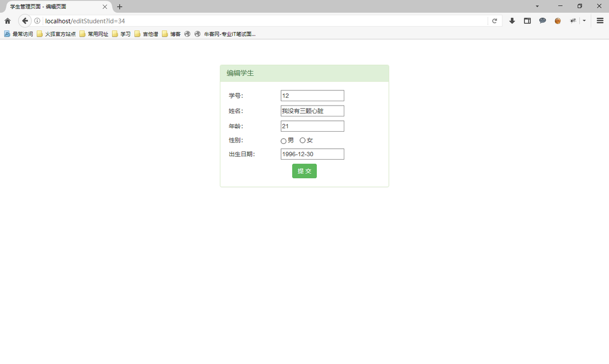Click the URL localhost/editStudent address field
The image size is (609, 364).
pyautogui.click(x=265, y=21)
